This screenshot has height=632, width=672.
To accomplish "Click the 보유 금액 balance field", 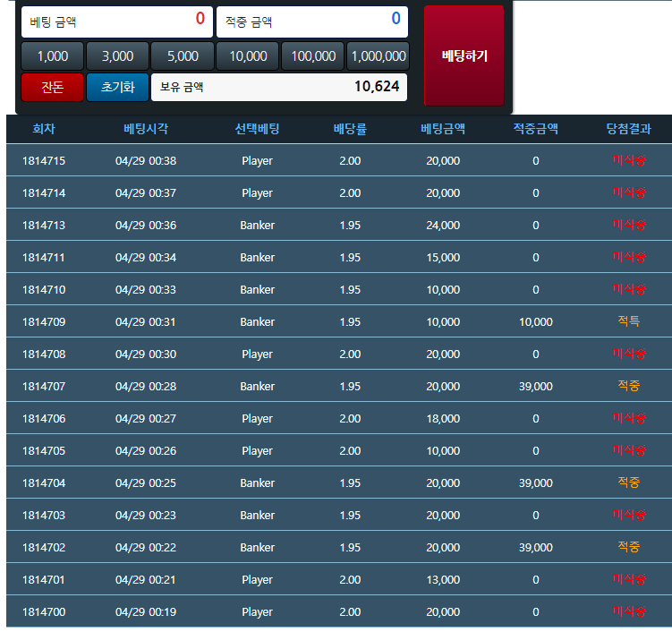I will coord(279,87).
